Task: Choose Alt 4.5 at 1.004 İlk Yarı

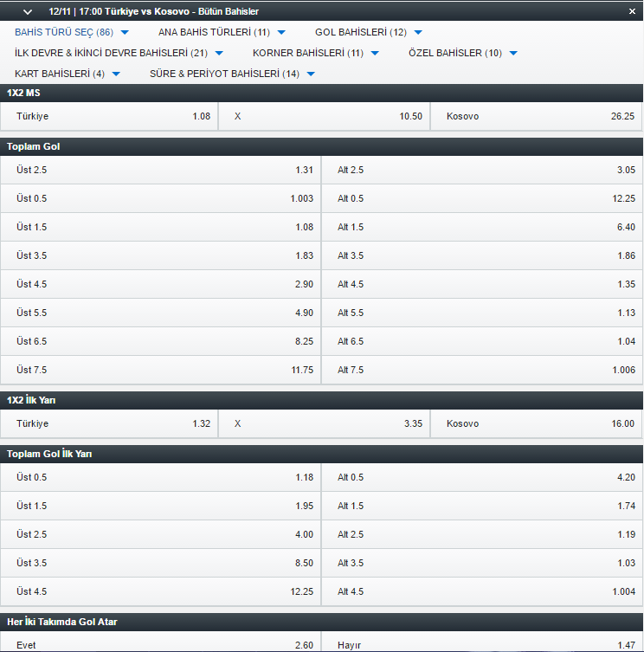Action: 482,591
